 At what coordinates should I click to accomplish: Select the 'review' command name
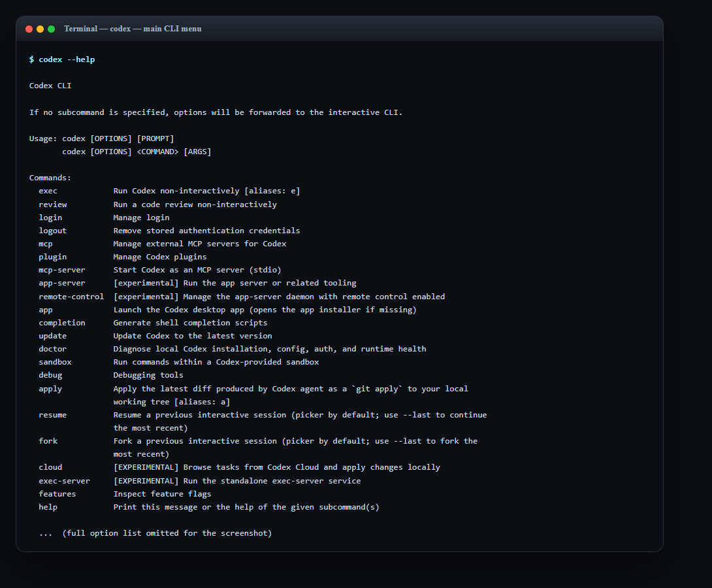[53, 204]
